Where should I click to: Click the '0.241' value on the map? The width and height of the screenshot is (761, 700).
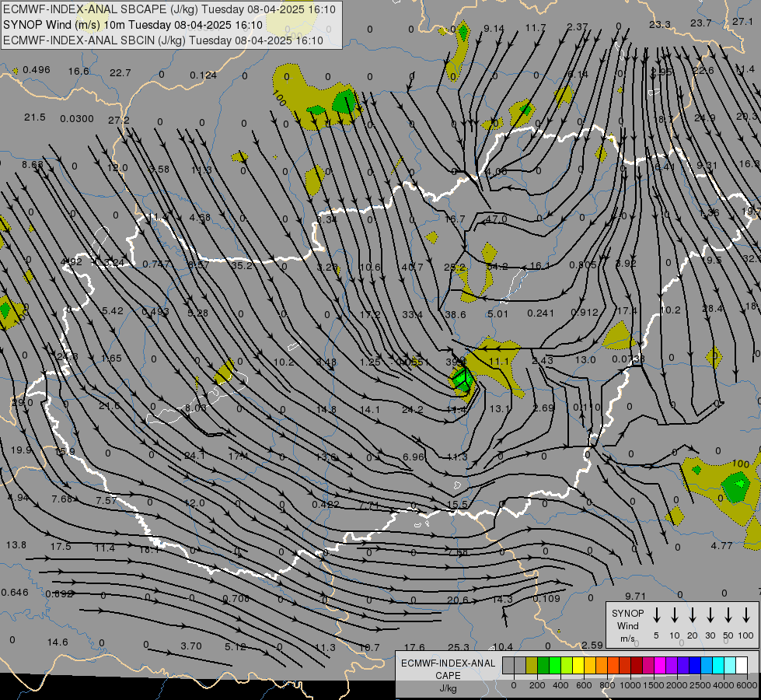tap(541, 313)
